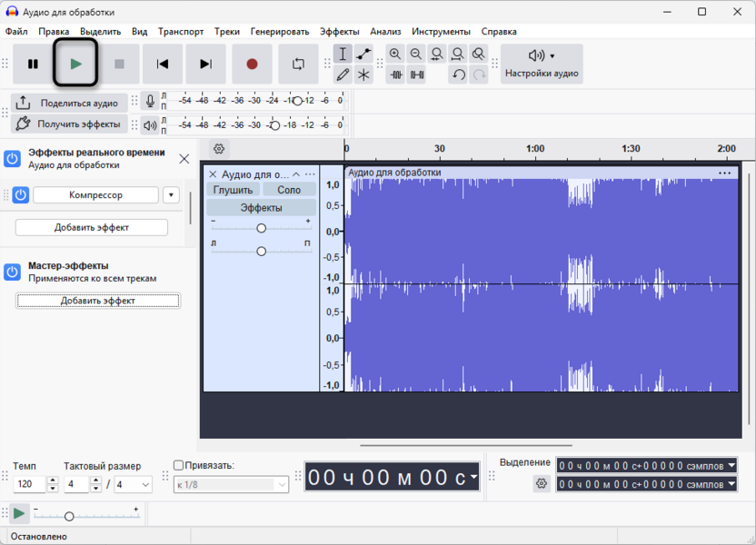
Task: Click the Zoom Toggle icon
Action: tap(478, 54)
